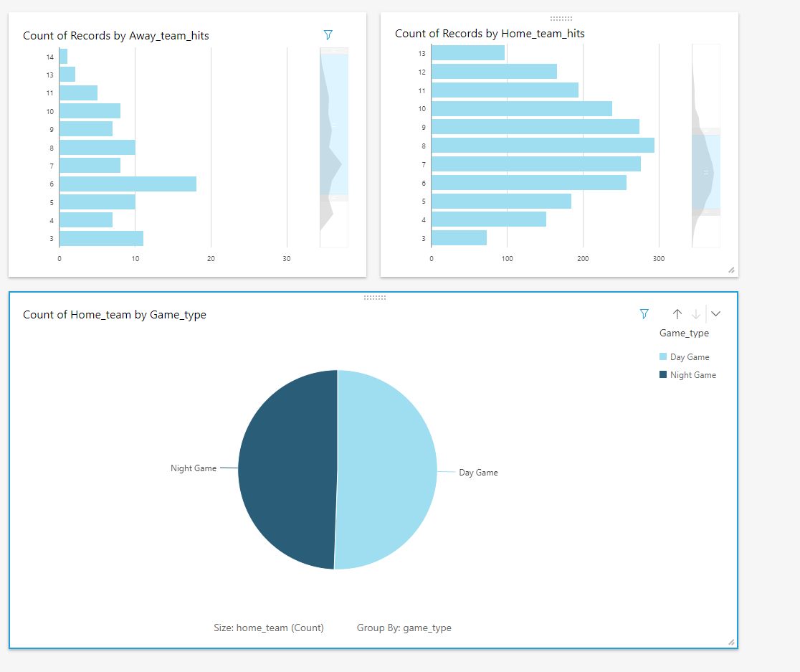Viewport: 800px width, 672px height.
Task: Click the greyed drill down arrow icon
Action: [x=695, y=313]
